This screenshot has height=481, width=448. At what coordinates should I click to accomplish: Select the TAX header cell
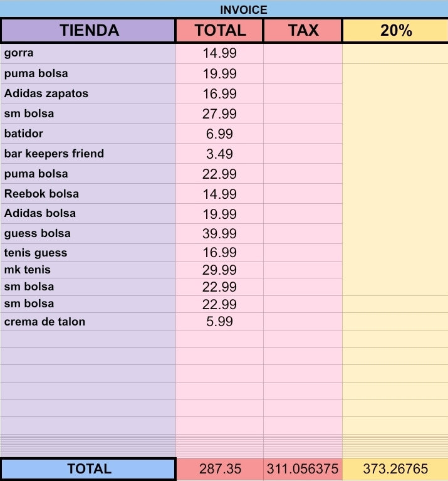point(303,30)
